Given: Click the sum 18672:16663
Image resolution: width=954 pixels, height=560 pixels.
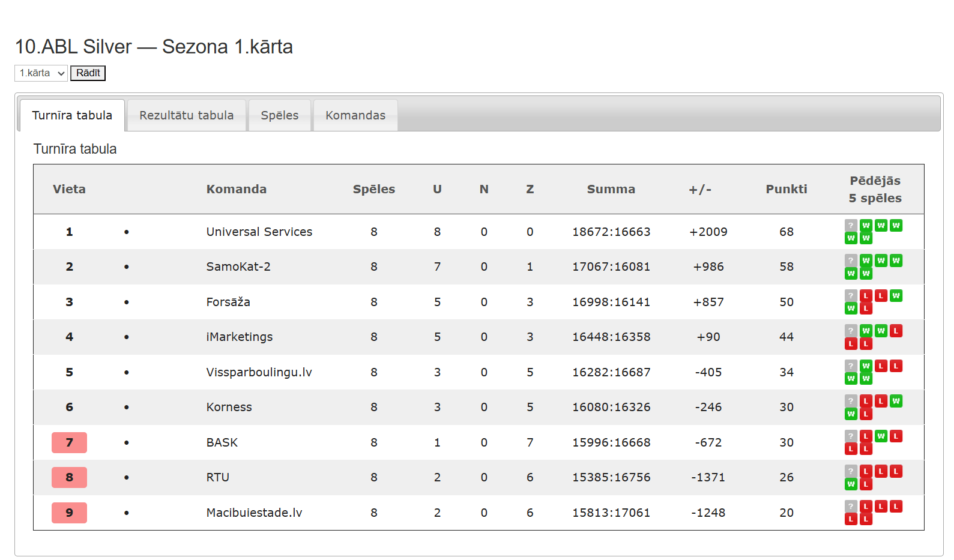Looking at the screenshot, I should pyautogui.click(x=611, y=232).
